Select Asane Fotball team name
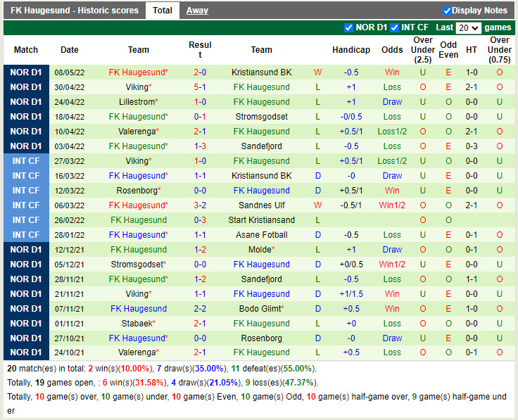The width and height of the screenshot is (518, 420). 261,235
